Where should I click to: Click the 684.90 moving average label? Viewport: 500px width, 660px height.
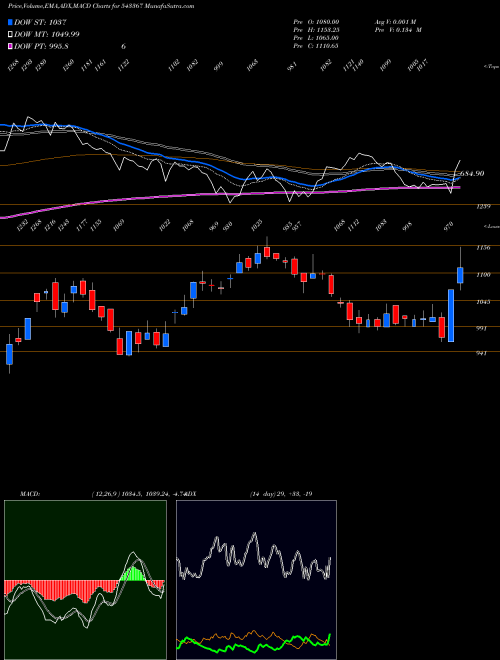[472, 173]
